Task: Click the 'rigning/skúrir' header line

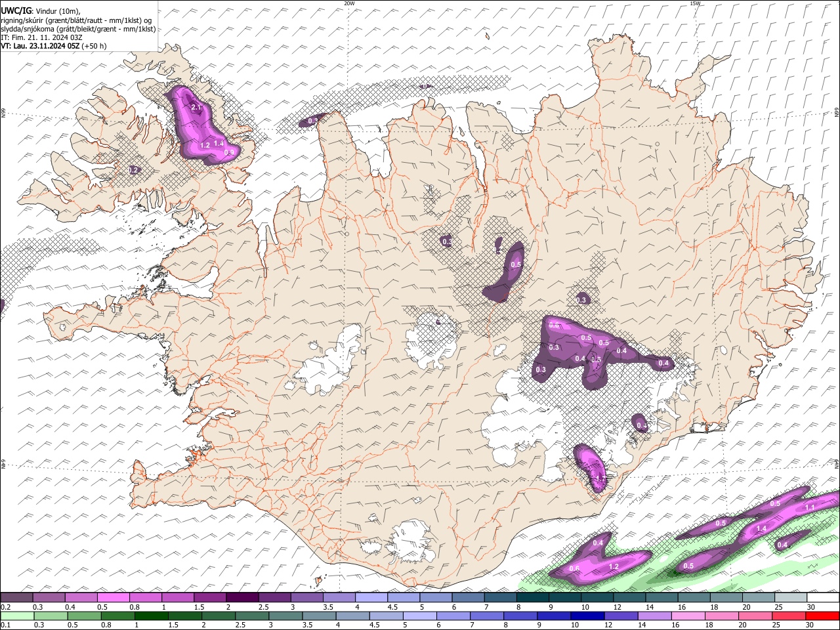Action: coord(75,20)
